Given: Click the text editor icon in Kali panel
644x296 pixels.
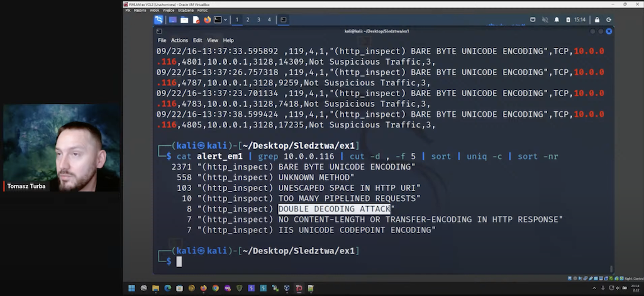Looking at the screenshot, I should pyautogui.click(x=196, y=20).
